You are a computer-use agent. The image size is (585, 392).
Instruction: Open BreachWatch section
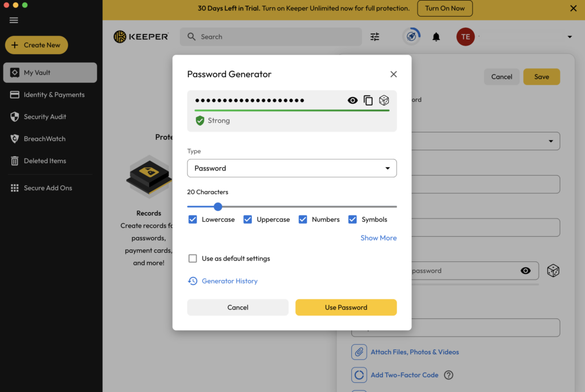pos(50,139)
